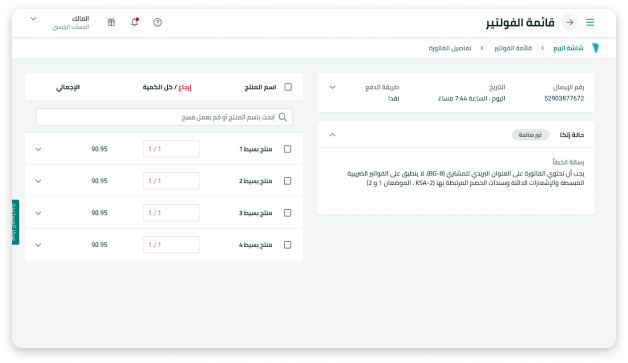Image resolution: width=628 pixels, height=363 pixels.
Task: Click quantity field for منتج بسيط 4
Action: pos(171,245)
